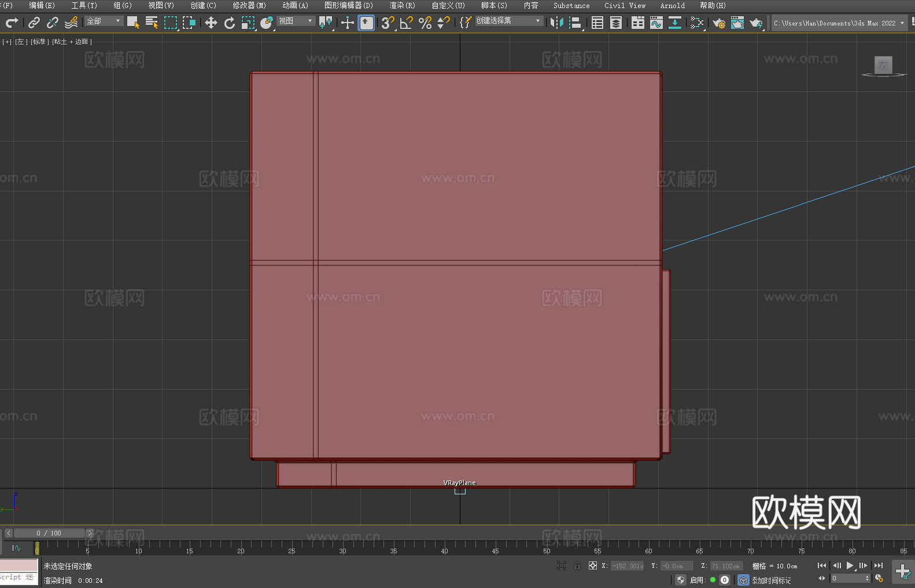
Task: Click the time slider 0 / 100 handle
Action: [49, 533]
